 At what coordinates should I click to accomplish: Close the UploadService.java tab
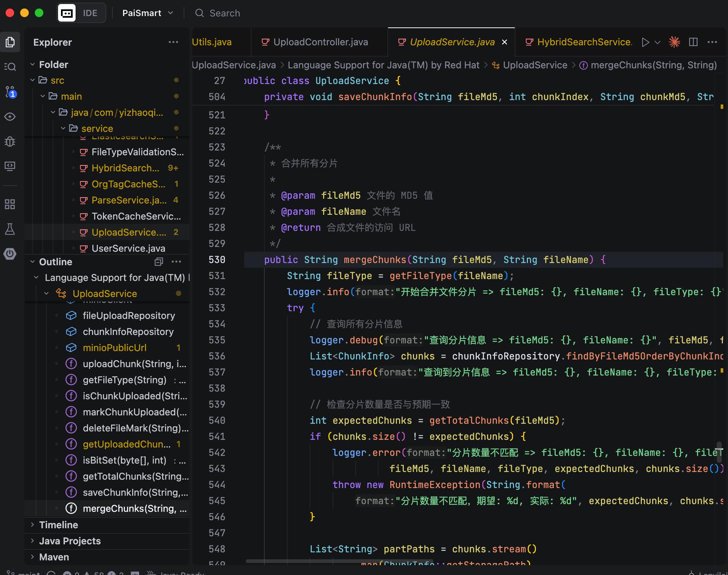point(505,42)
